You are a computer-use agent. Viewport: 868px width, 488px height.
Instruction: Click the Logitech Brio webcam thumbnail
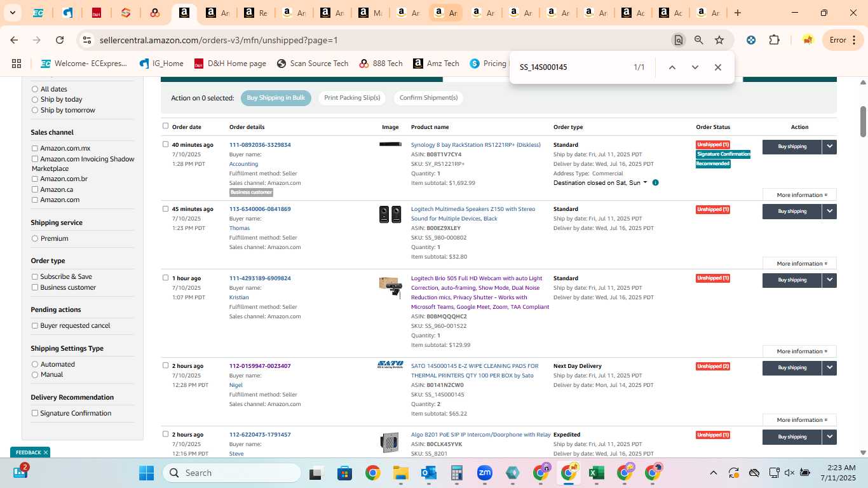click(390, 288)
